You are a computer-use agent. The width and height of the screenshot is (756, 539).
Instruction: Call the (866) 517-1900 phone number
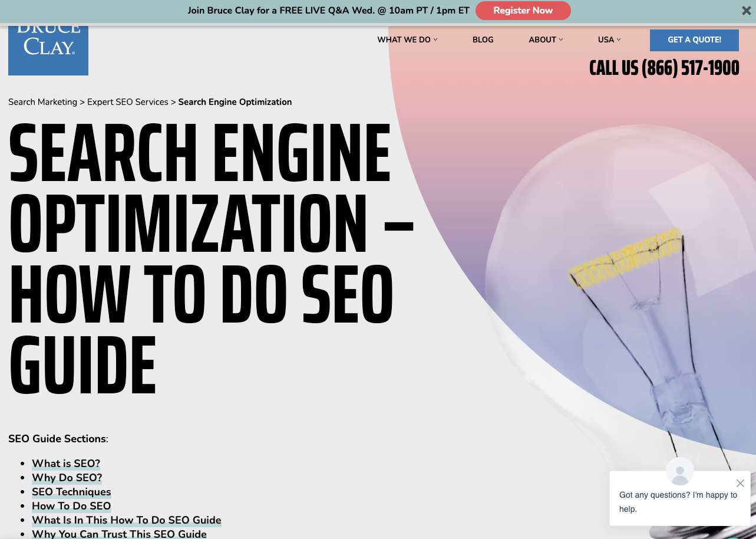664,68
